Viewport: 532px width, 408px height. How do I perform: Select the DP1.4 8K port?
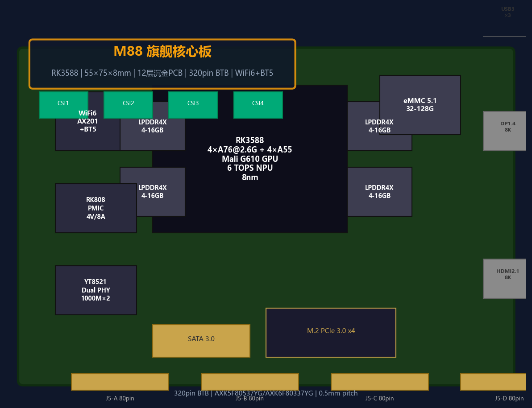pos(504,131)
